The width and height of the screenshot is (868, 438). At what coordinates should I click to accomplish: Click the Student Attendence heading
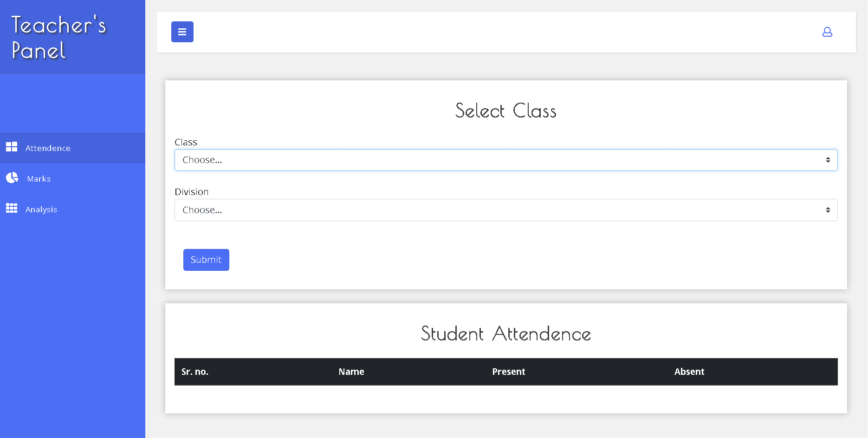tap(506, 333)
